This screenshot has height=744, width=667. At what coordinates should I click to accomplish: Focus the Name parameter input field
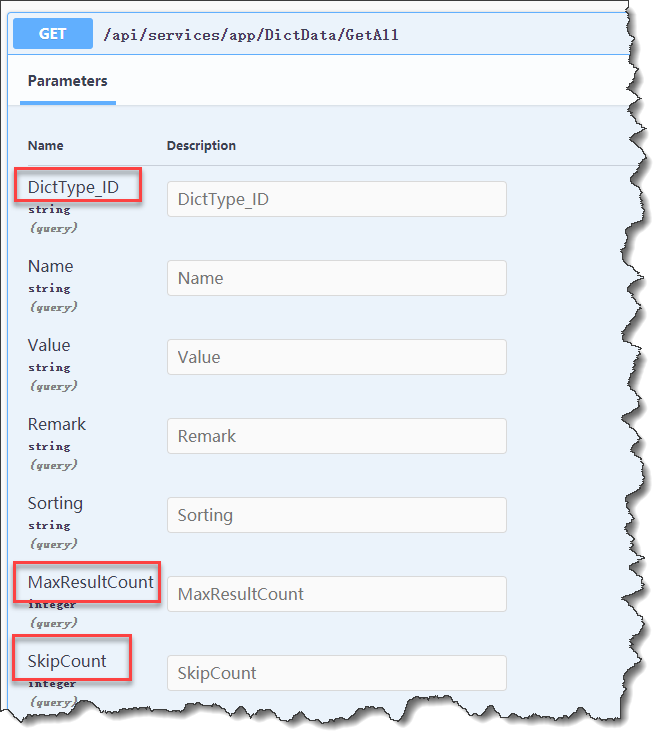[x=337, y=278]
